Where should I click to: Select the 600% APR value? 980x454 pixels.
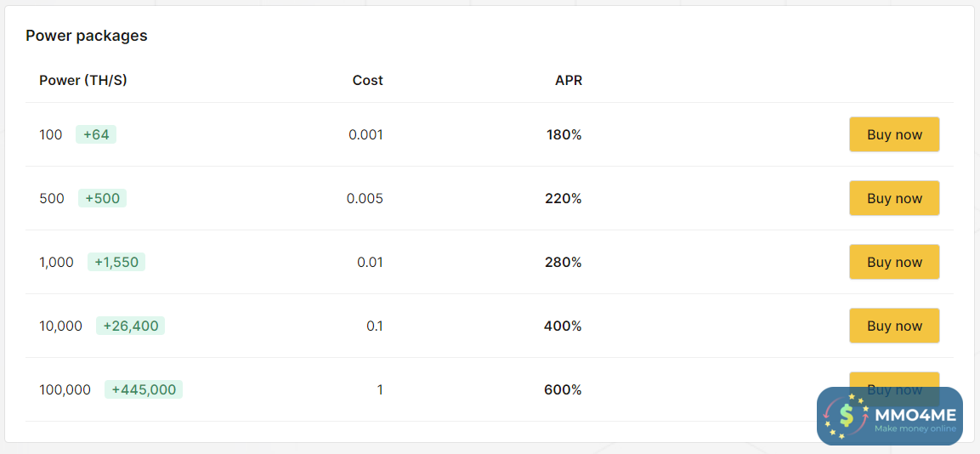pyautogui.click(x=563, y=389)
